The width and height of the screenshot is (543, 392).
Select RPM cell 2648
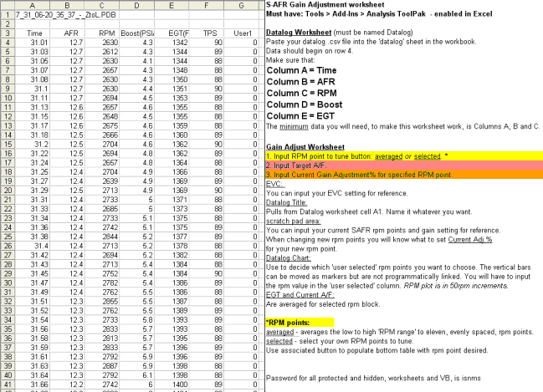(x=102, y=116)
